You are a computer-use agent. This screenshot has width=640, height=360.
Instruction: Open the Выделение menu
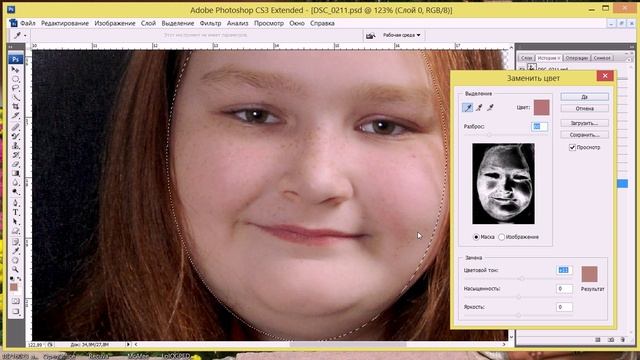tap(178, 23)
